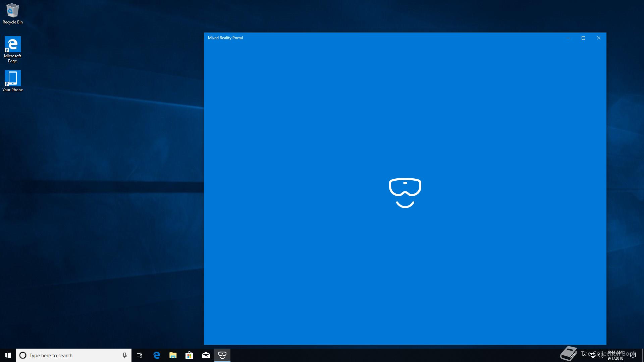644x362 pixels.
Task: Open the Action Center notifications
Action: coord(633,355)
